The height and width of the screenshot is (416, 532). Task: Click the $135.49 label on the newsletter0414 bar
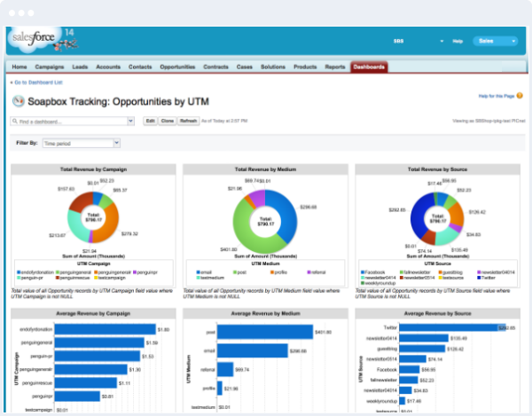(458, 338)
